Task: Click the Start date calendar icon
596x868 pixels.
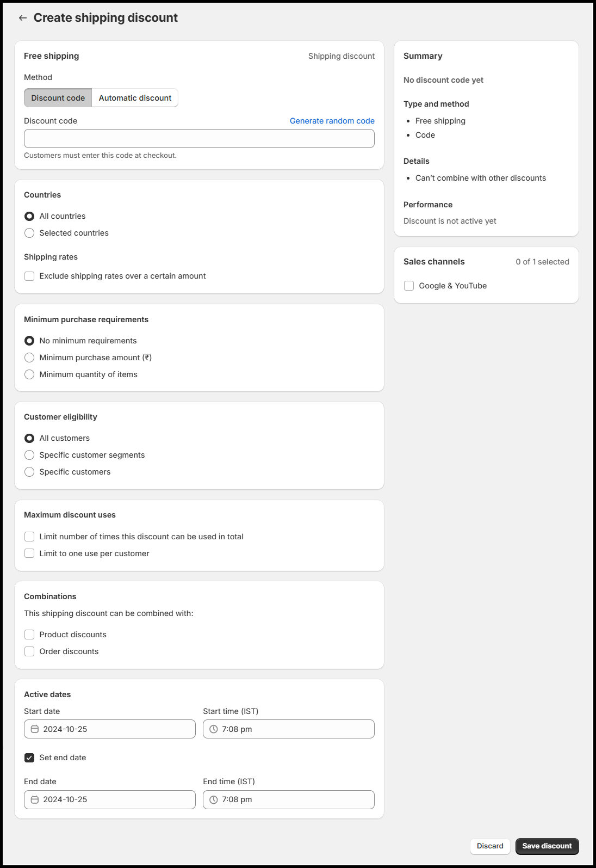Action: tap(35, 729)
